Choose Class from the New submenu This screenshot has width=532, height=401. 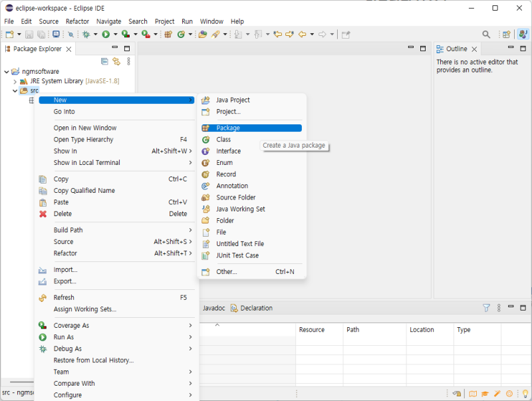(x=251, y=140)
